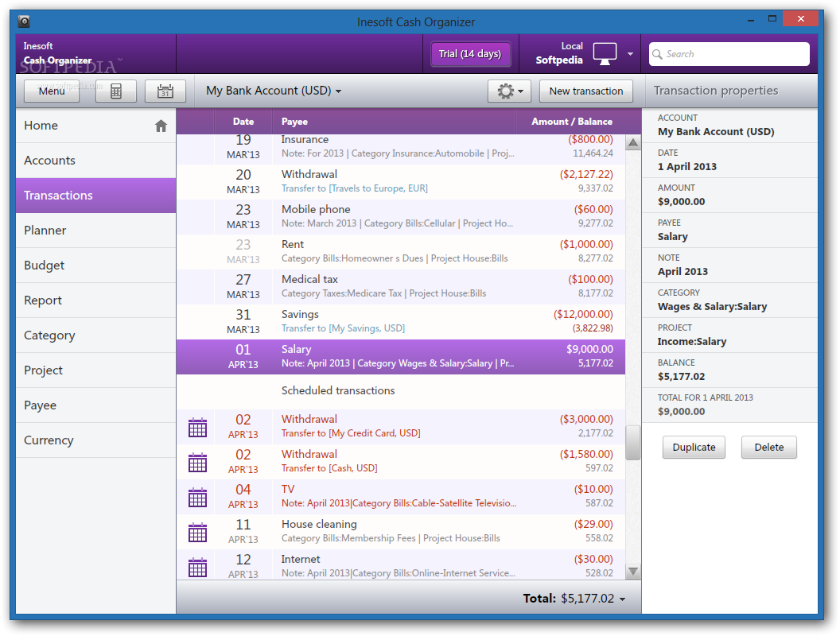Screen dimensions: 840x636
Task: Select Transactions in sidebar
Action: (96, 196)
